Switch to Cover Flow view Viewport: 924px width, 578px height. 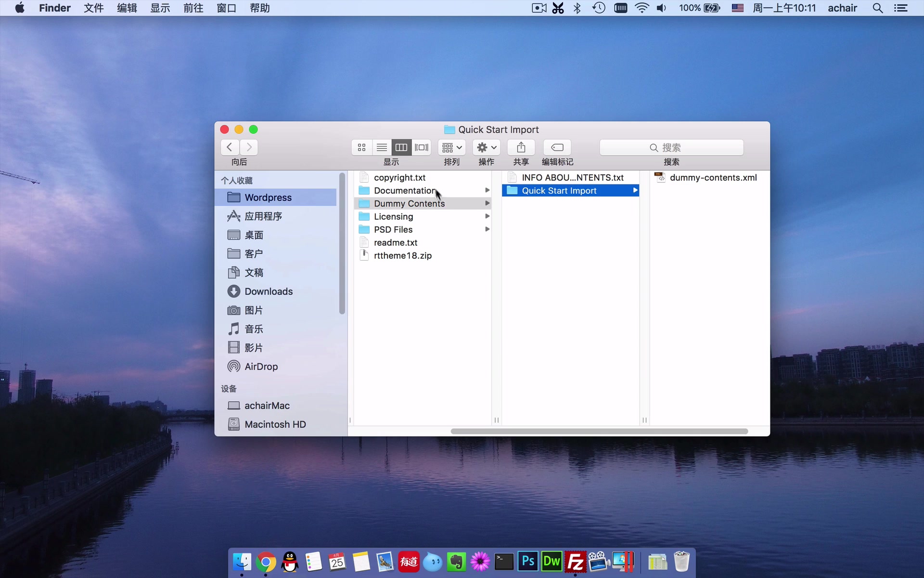click(422, 147)
